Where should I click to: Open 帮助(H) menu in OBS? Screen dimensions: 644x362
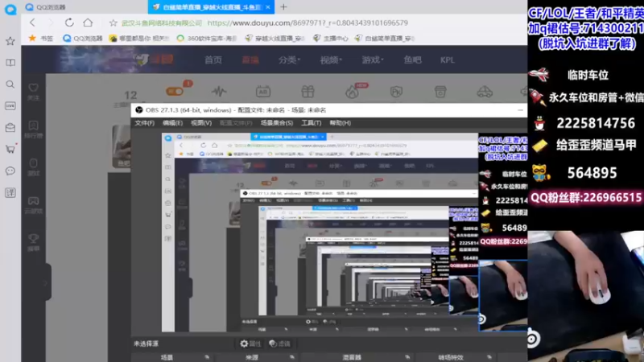tap(340, 123)
